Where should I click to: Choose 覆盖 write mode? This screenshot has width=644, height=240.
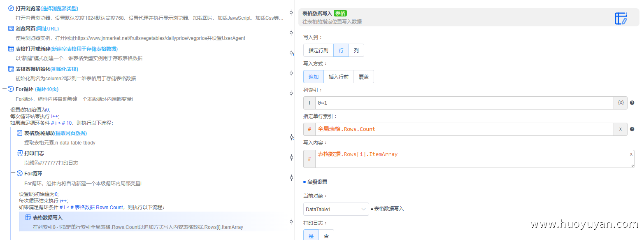pos(364,77)
